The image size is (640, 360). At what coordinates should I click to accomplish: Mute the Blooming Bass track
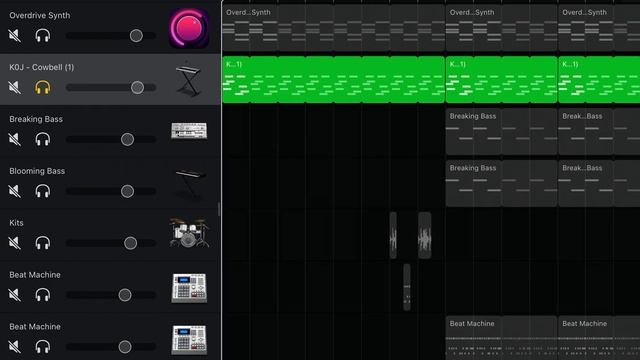[15, 191]
